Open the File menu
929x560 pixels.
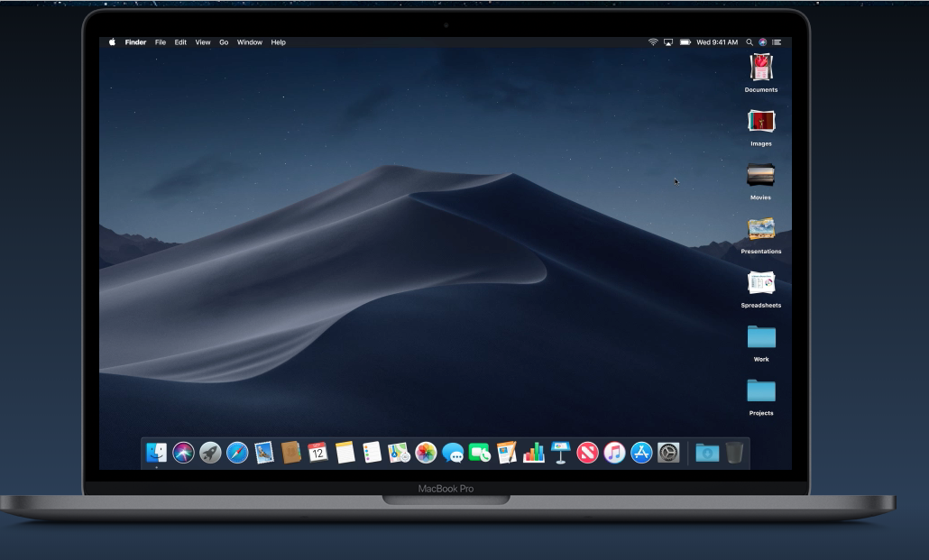click(x=161, y=42)
